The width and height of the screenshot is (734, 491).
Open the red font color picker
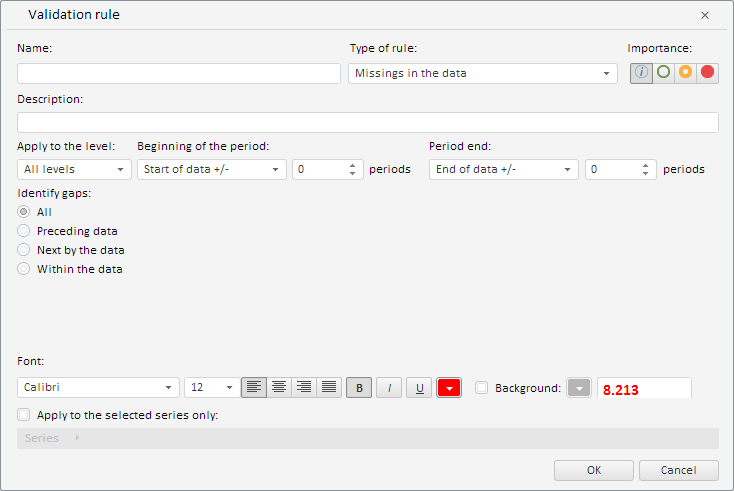tap(449, 387)
